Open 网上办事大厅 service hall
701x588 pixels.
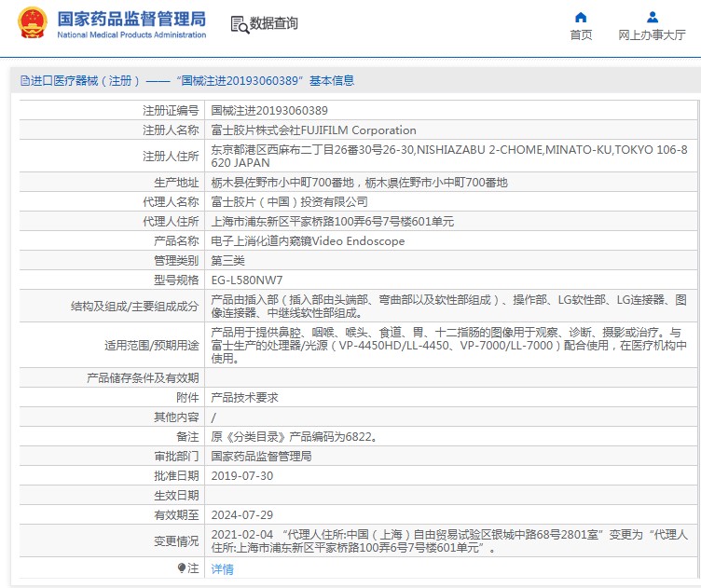pos(652,34)
